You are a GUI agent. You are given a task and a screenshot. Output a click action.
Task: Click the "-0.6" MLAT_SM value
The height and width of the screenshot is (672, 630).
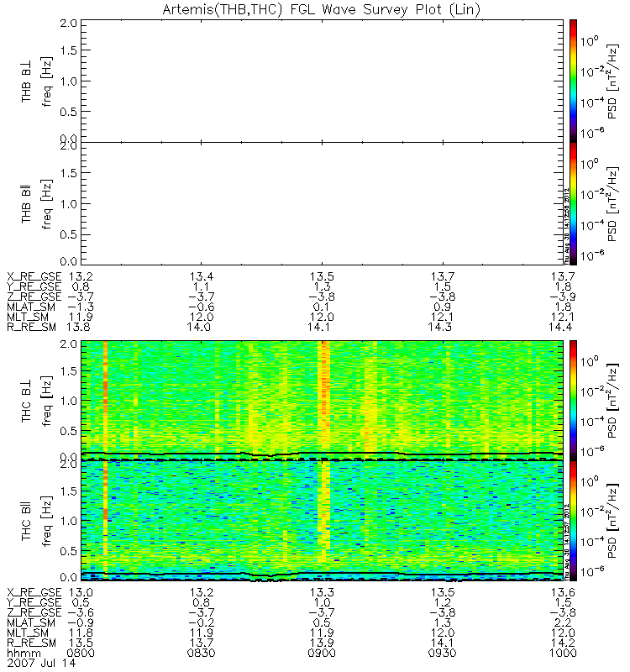[x=201, y=307]
